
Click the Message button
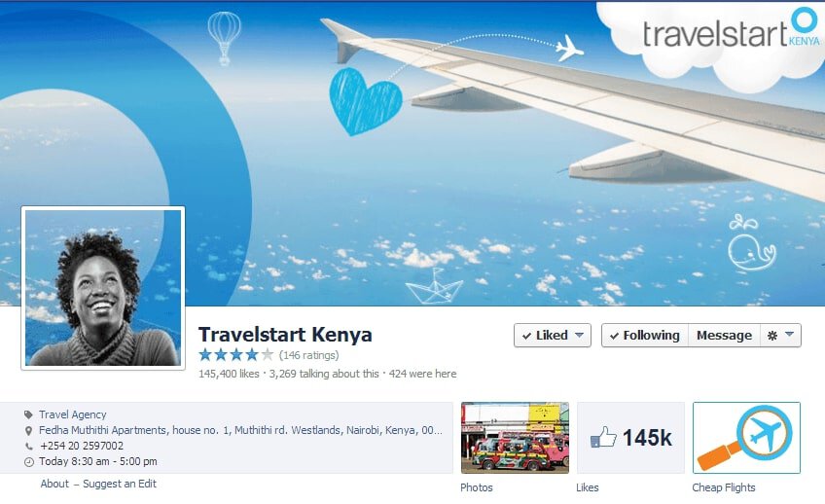724,335
